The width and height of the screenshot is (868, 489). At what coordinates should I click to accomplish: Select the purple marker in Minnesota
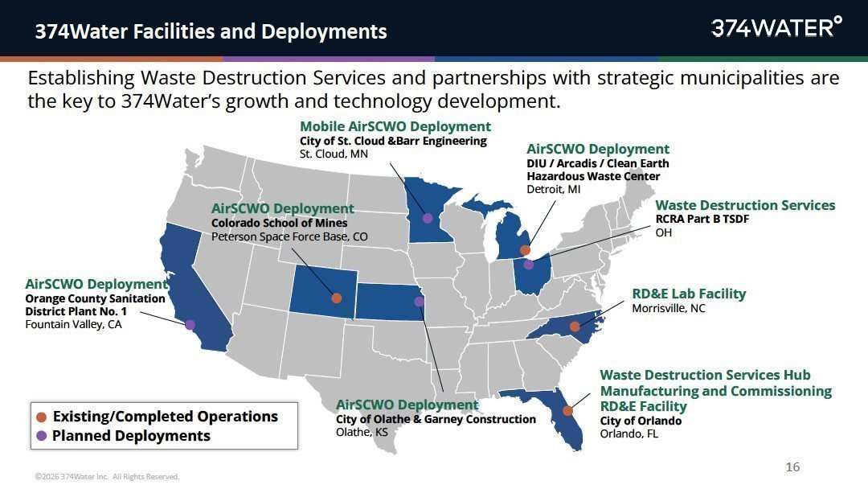(x=428, y=218)
